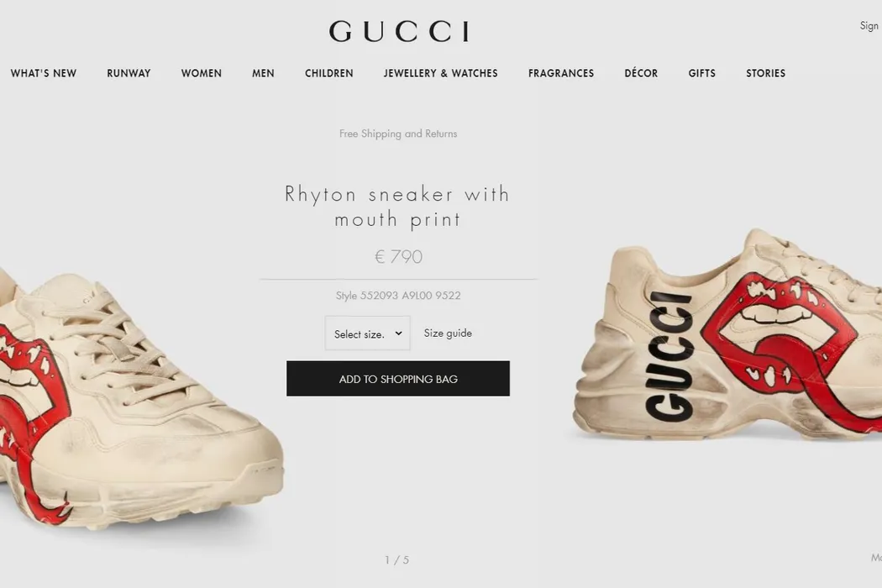882x588 pixels.
Task: Open the Men menu item
Action: 263,73
